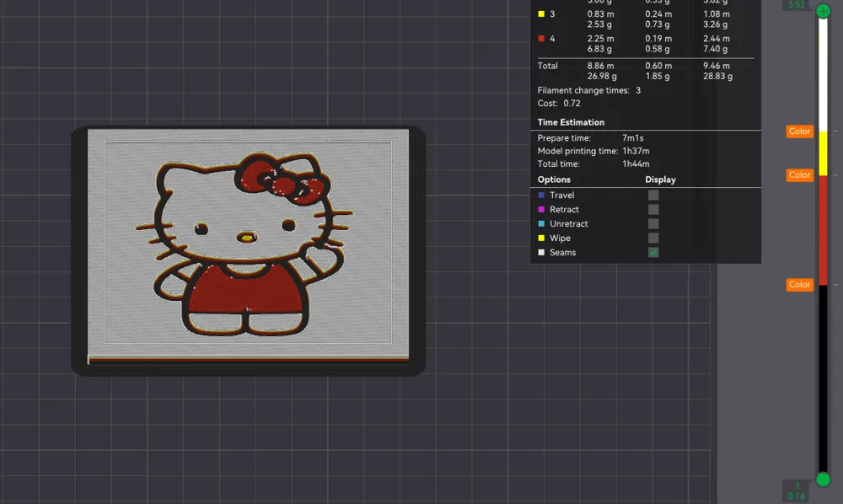
Task: Click the green bottom handle of layer slider
Action: pos(823,480)
